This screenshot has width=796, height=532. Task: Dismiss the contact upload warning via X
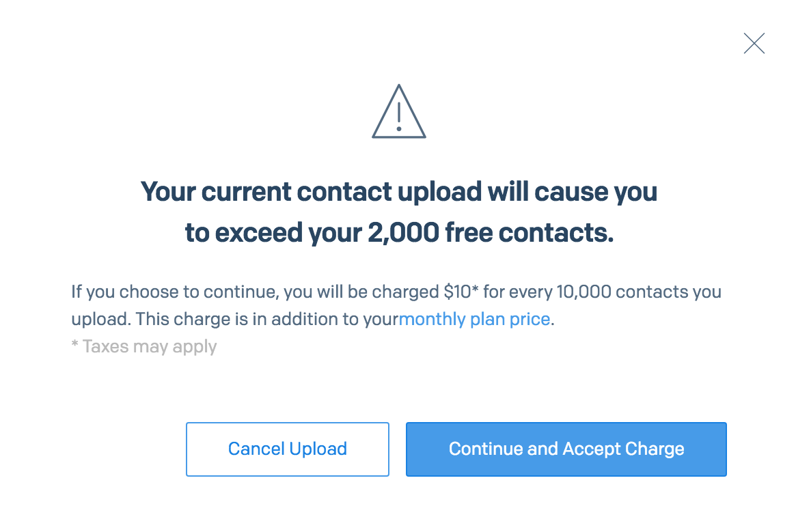[x=754, y=44]
